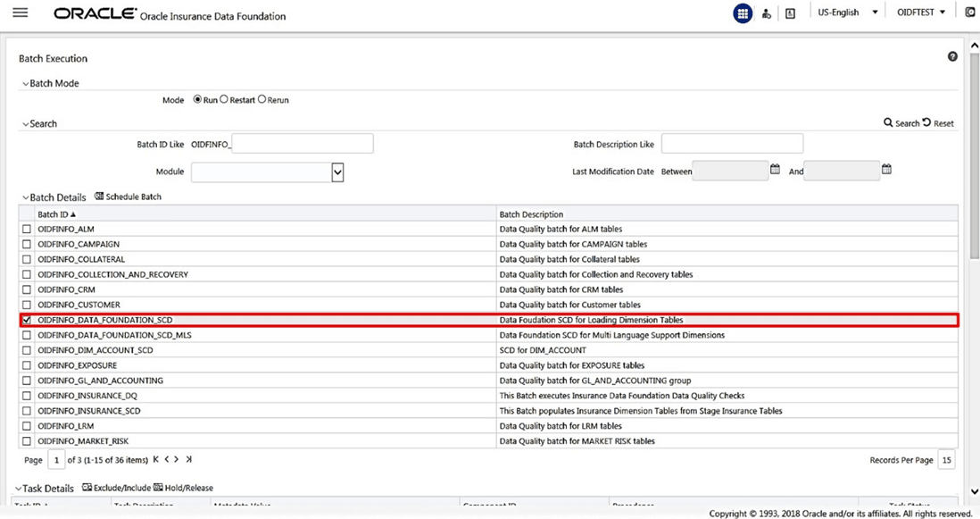Viewport: 980px width, 519px height.
Task: Check the OIDFINFO_CUSTOMER batch checkbox
Action: tap(26, 305)
